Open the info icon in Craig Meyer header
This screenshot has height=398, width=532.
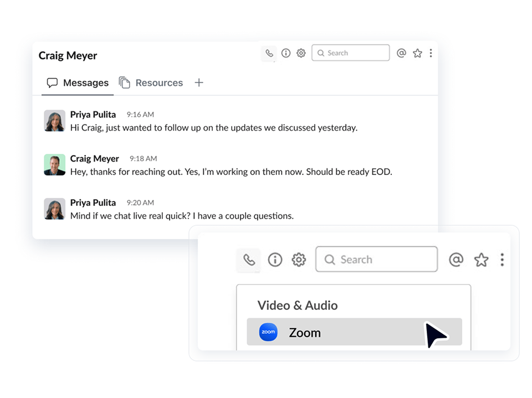(286, 53)
